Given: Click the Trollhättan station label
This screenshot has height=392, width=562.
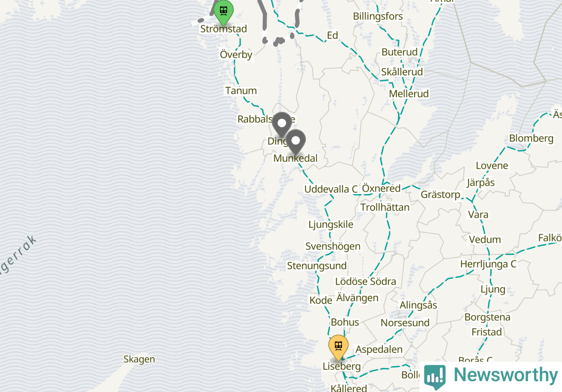Looking at the screenshot, I should (385, 207).
